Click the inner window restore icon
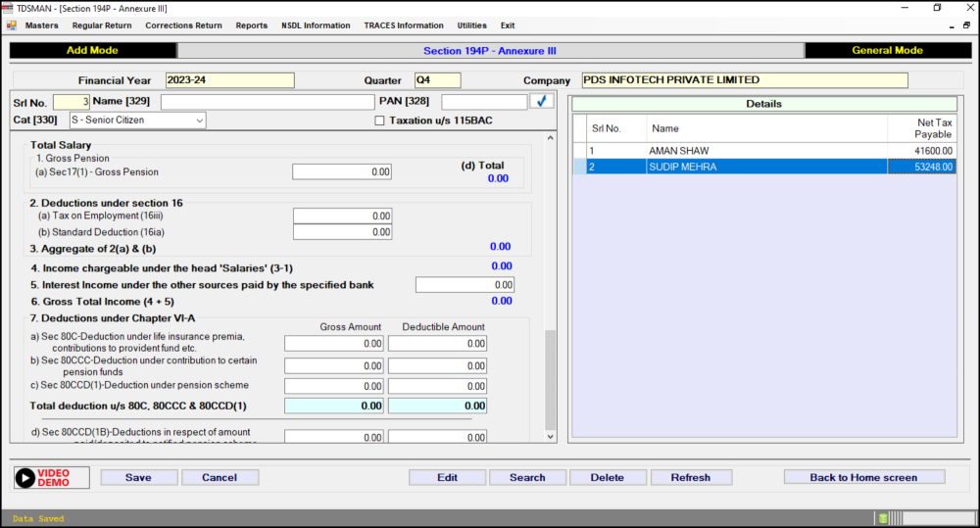Screen dimensions: 980x528 [967, 25]
